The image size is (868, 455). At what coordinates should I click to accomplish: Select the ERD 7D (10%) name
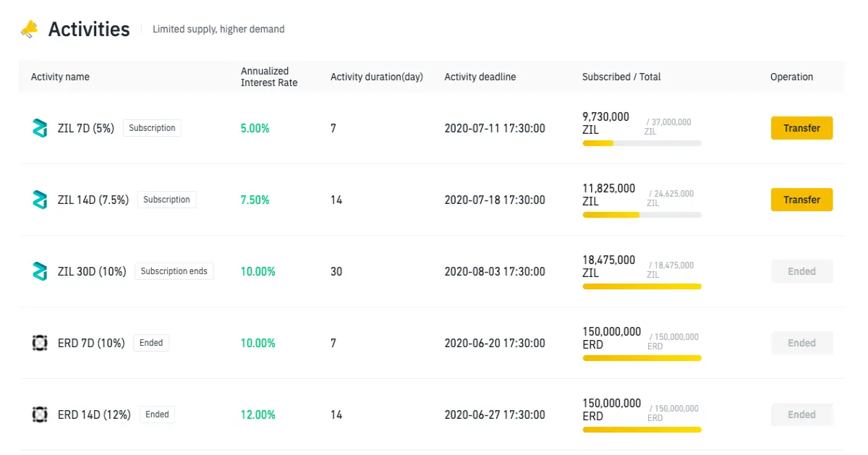point(91,343)
